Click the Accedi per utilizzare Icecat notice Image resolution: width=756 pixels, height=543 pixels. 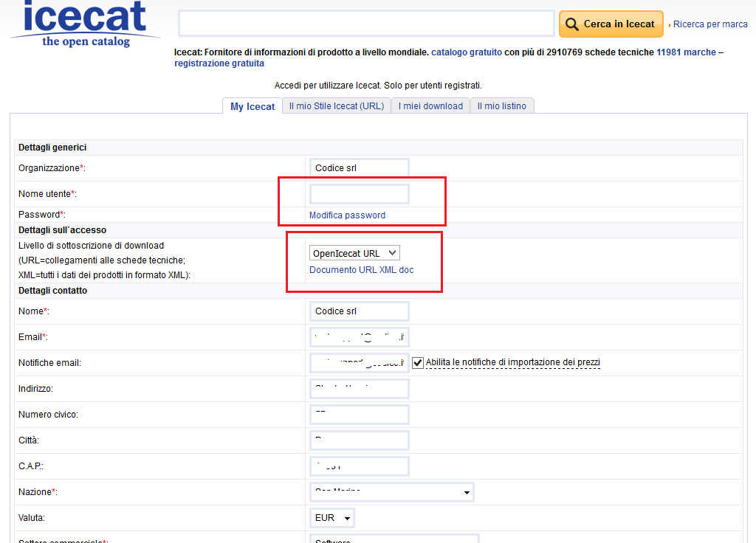[x=378, y=86]
